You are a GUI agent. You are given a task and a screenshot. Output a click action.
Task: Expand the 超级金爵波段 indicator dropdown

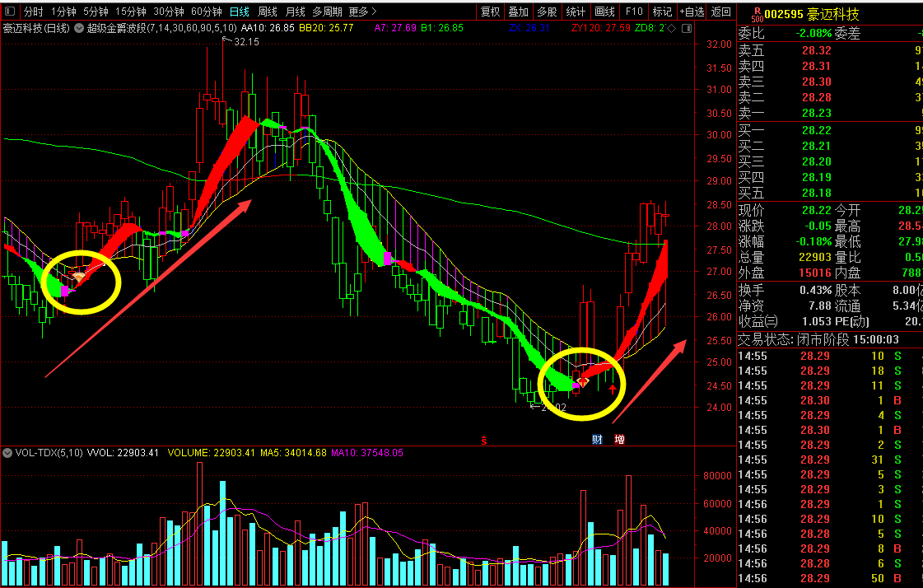[x=79, y=28]
